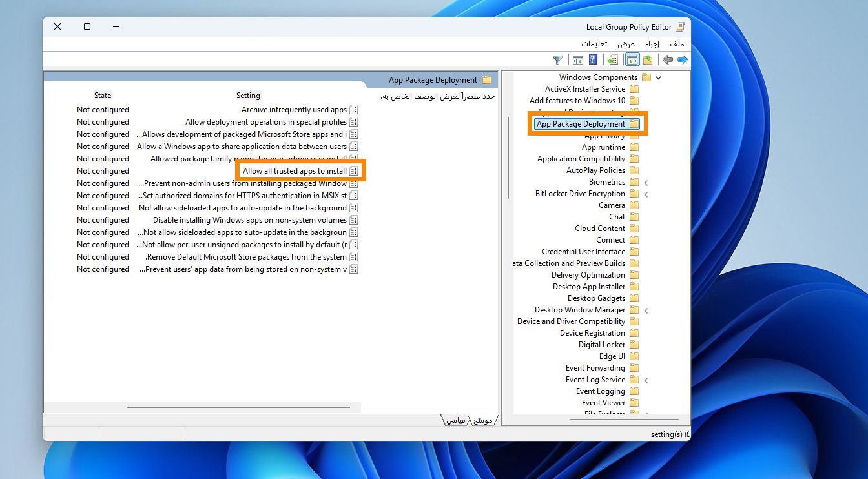The image size is (868, 479).
Task: Select Allows development of packaged Microsoft Store apps setting
Action: tap(242, 134)
